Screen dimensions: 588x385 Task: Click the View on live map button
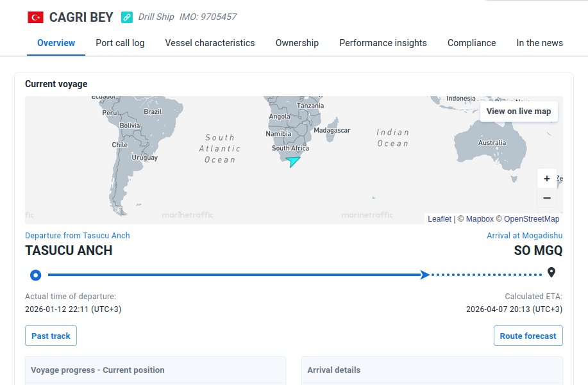[x=519, y=111]
